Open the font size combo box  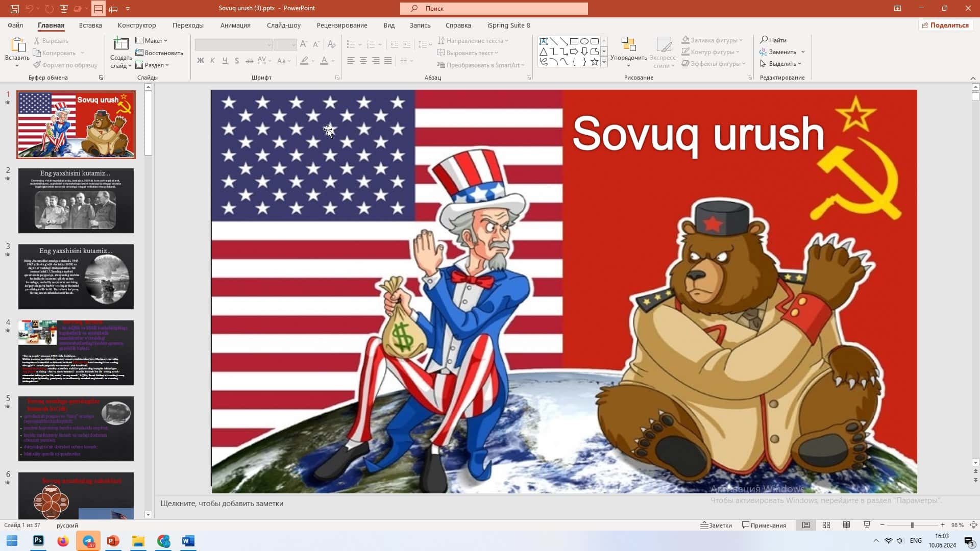[285, 44]
